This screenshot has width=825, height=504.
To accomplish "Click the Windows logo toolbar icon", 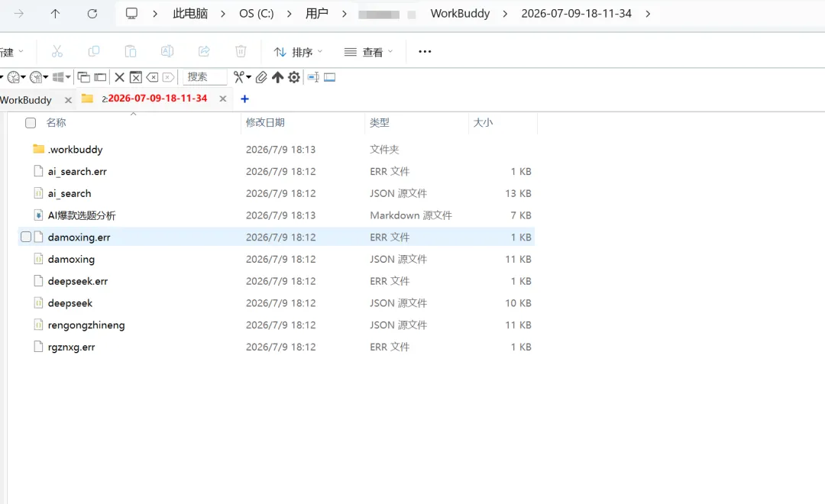I will pyautogui.click(x=58, y=77).
